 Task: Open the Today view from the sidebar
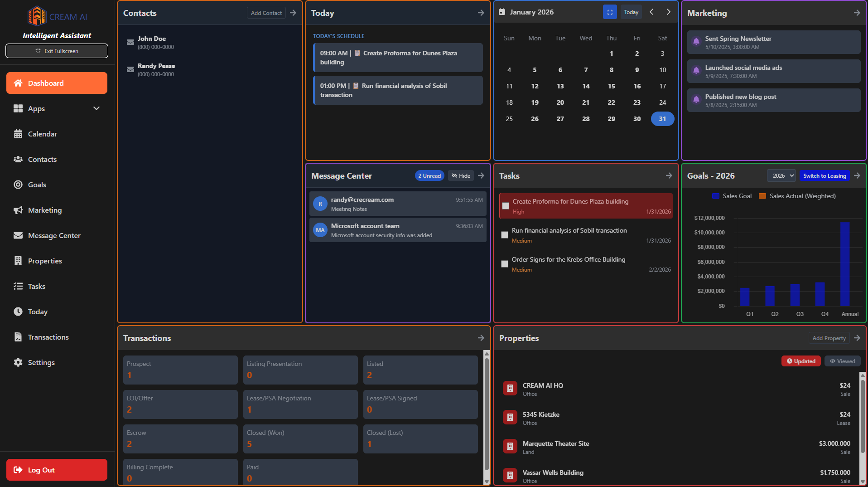click(x=37, y=312)
